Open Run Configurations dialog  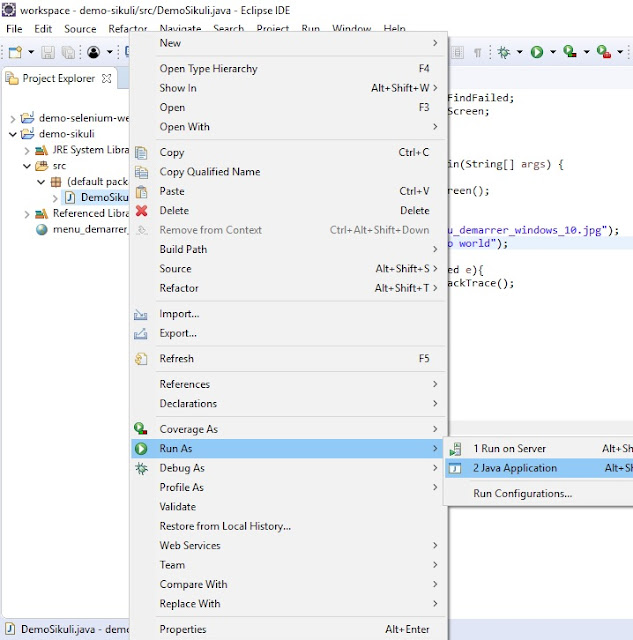point(539,493)
